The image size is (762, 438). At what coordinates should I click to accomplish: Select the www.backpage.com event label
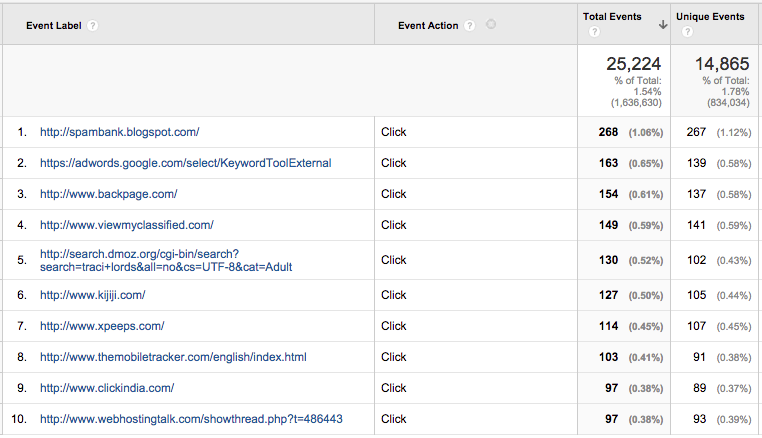click(108, 194)
